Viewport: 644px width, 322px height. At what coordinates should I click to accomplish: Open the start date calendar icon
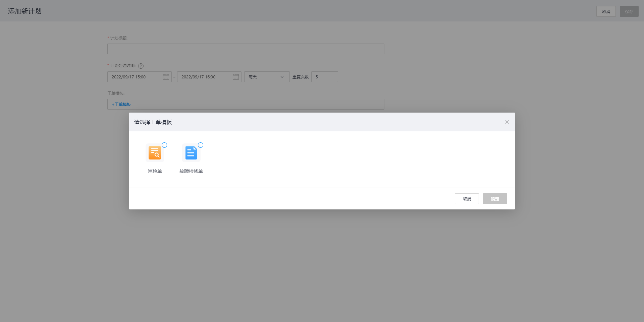[166, 77]
